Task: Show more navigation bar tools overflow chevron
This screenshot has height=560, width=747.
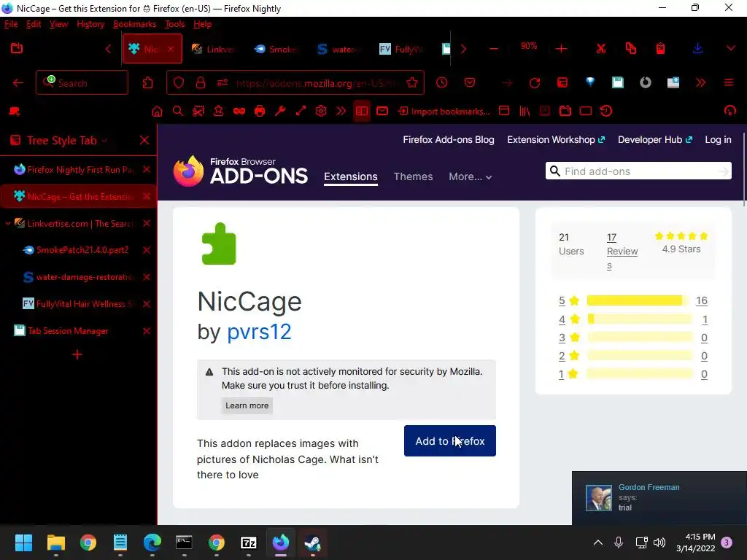Action: pyautogui.click(x=700, y=83)
